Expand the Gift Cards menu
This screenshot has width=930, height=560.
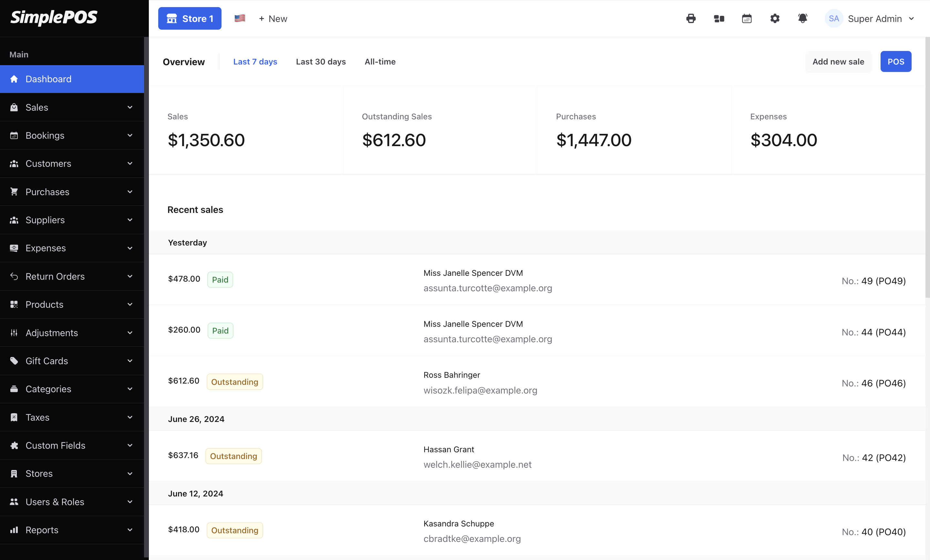pyautogui.click(x=72, y=361)
